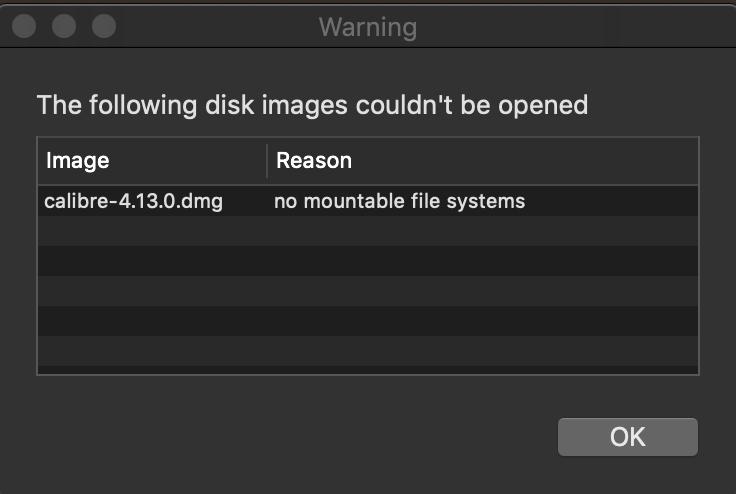Click the middle gray minimize circle
This screenshot has width=736, height=494.
(64, 26)
